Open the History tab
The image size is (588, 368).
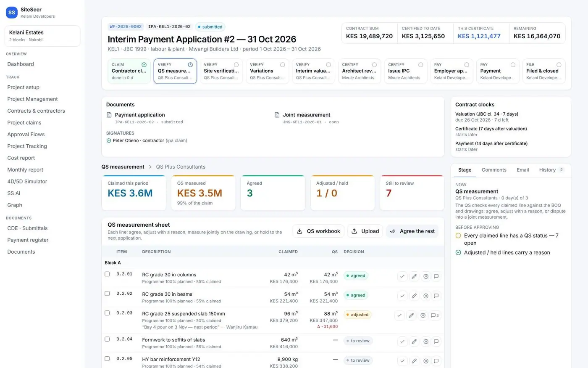pyautogui.click(x=551, y=170)
